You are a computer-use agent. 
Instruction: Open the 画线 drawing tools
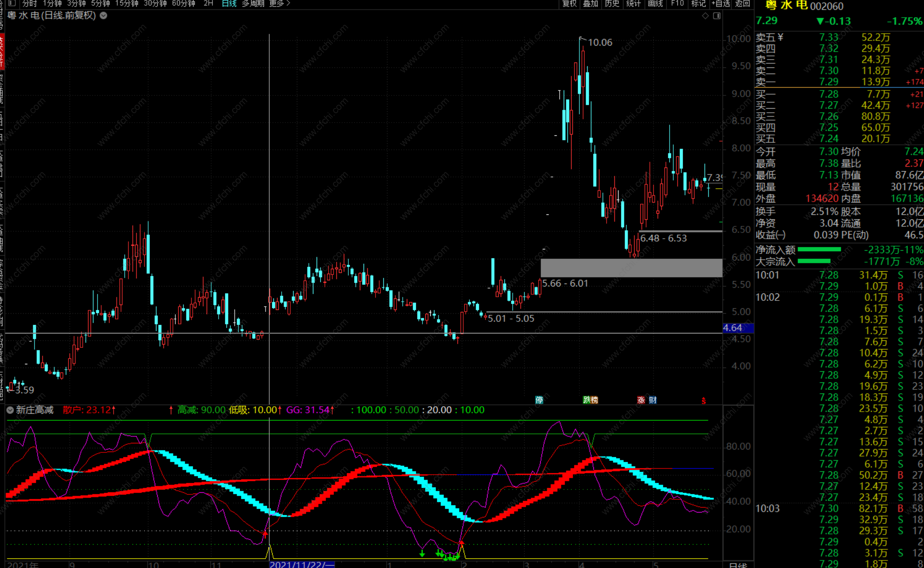pos(655,3)
